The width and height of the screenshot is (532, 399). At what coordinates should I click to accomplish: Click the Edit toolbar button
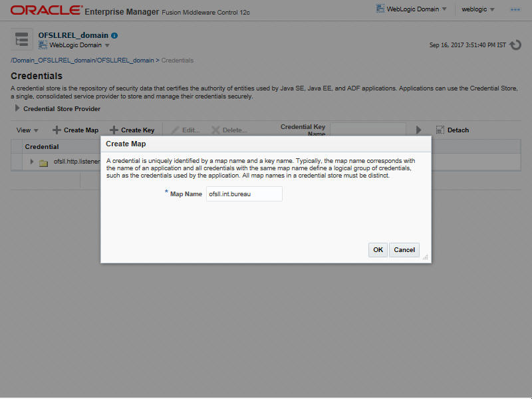point(186,130)
